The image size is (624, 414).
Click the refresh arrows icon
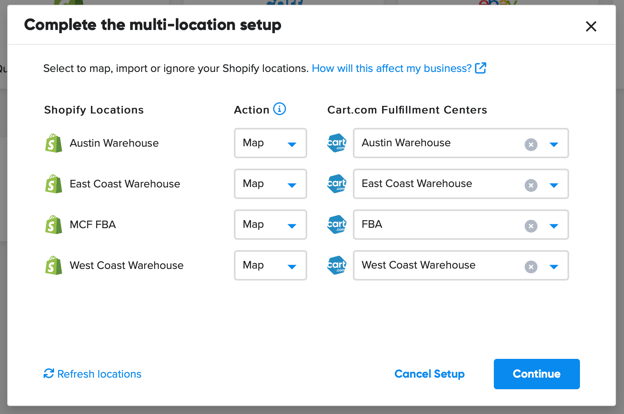click(49, 373)
